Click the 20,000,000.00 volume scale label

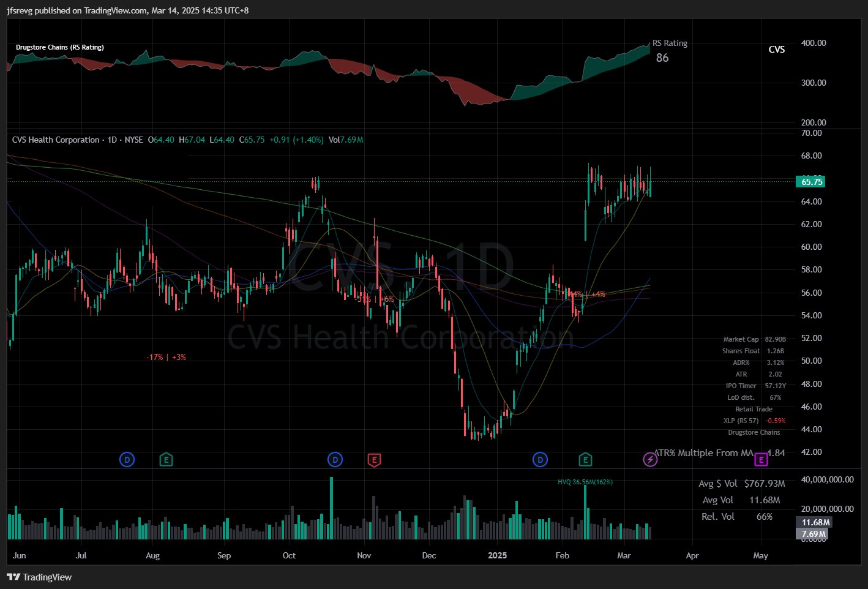[x=827, y=509]
